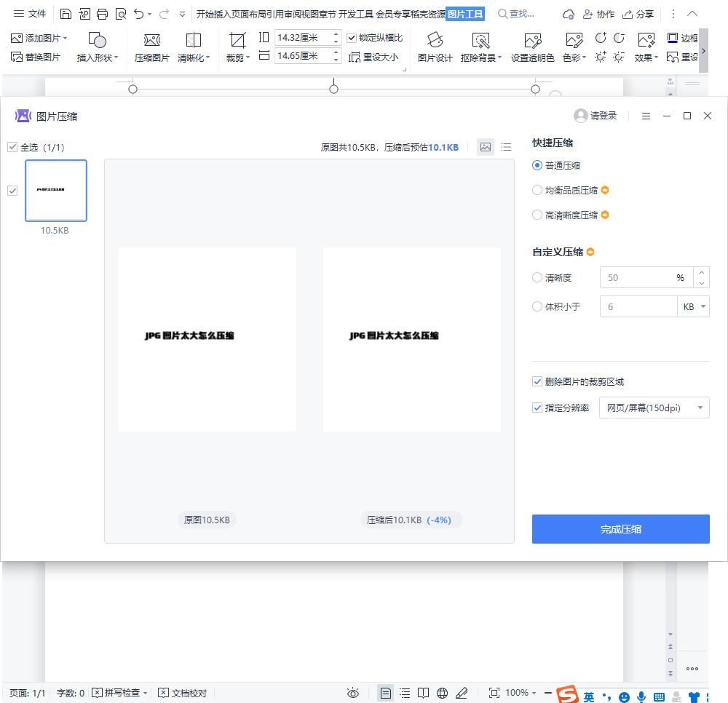728x703 pixels.
Task: Uncheck 删除图片的裁剪区域
Action: (x=537, y=381)
